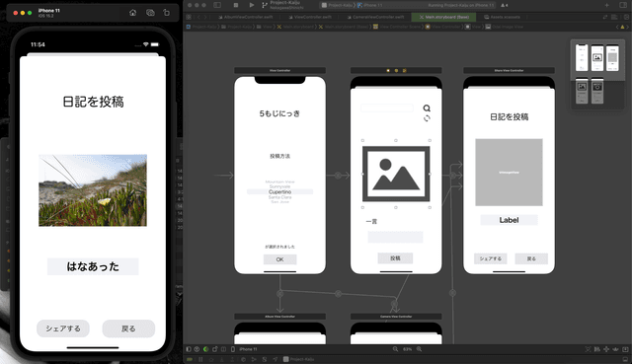The height and width of the screenshot is (364, 632).
Task: Select Cupertino row in the picker view
Action: (279, 192)
